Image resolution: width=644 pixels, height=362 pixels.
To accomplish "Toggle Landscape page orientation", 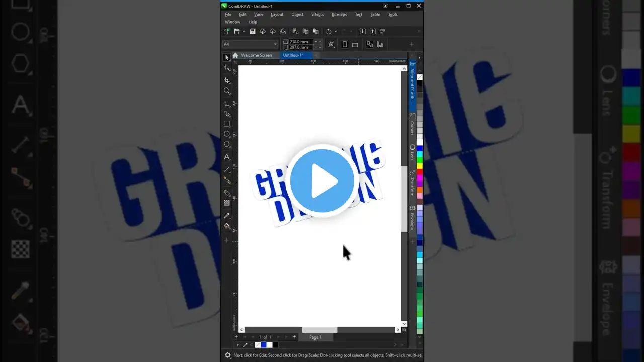I will click(355, 44).
